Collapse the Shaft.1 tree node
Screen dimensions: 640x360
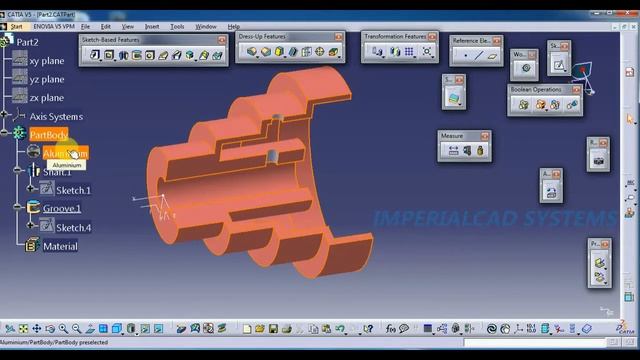(17, 169)
